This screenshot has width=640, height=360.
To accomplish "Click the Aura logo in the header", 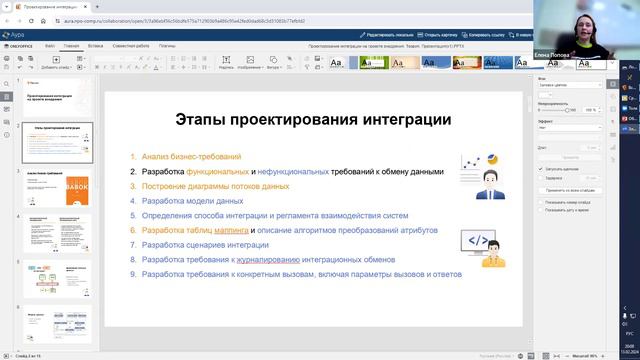I will pyautogui.click(x=13, y=35).
